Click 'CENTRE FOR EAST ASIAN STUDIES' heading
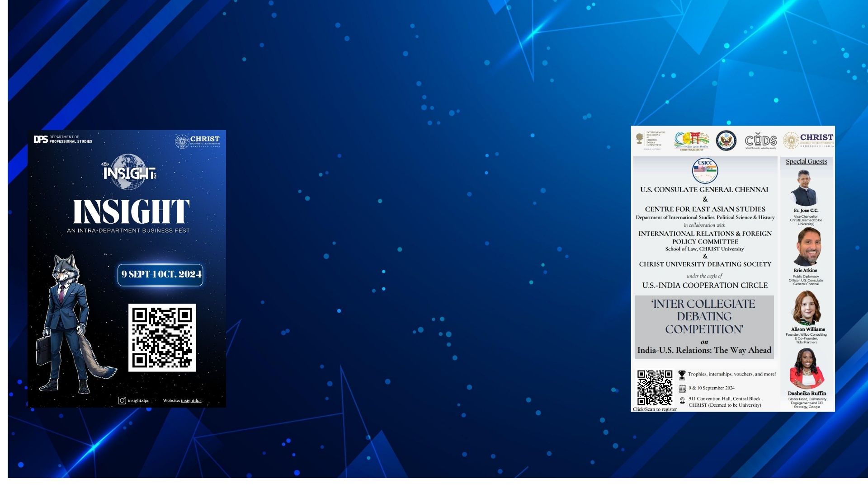868x488 pixels. pos(705,209)
